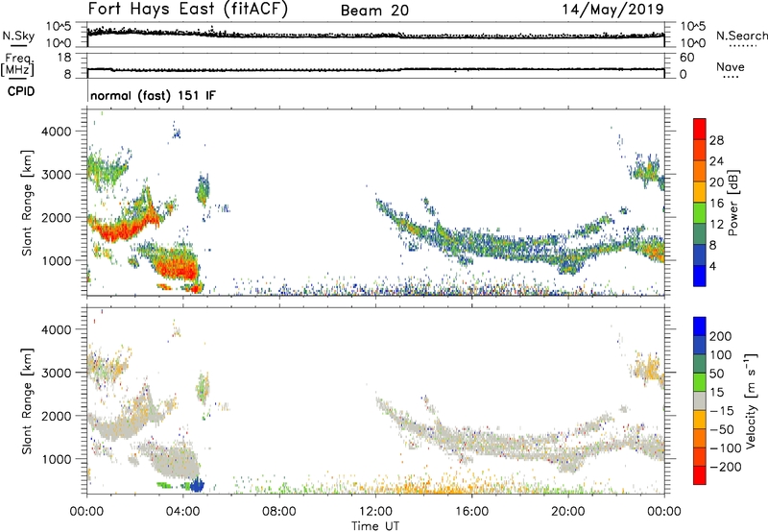Click the 'Nave' legend label
This screenshot has height=532, width=768.
[x=731, y=67]
